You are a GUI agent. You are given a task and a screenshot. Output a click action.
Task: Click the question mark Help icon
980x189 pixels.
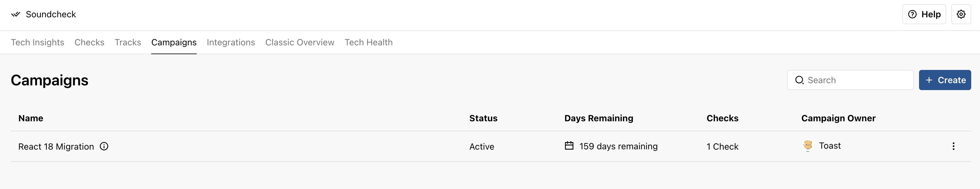[912, 14]
